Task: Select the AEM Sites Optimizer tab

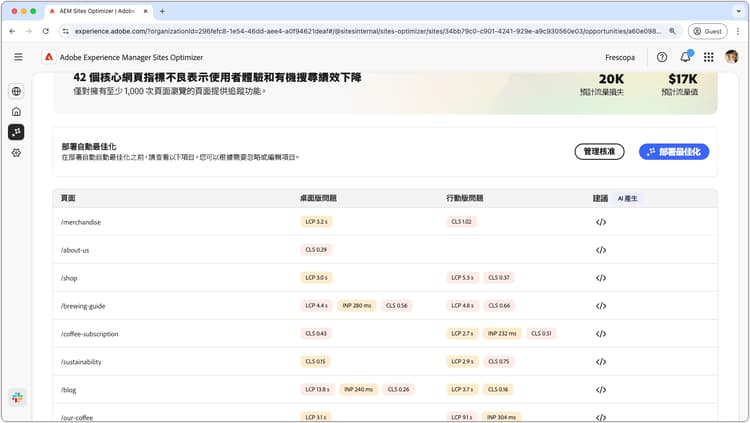Action: [x=98, y=11]
